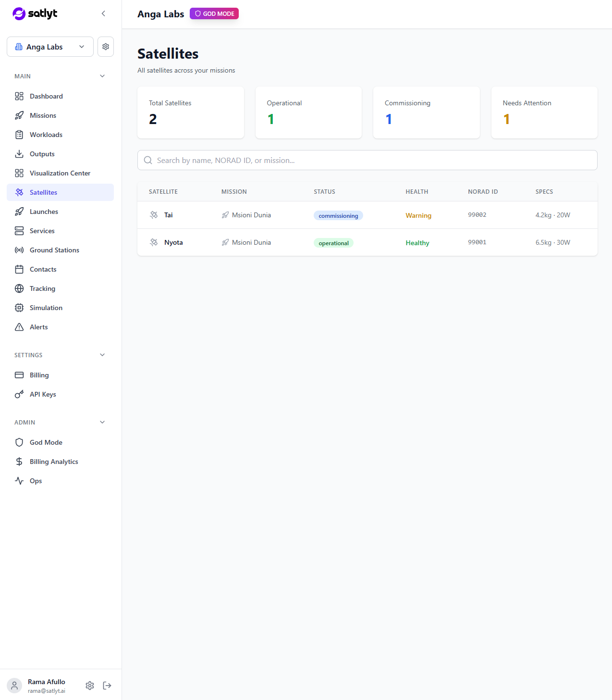The image size is (612, 700).
Task: Click the Missions rocket icon
Action: click(19, 115)
